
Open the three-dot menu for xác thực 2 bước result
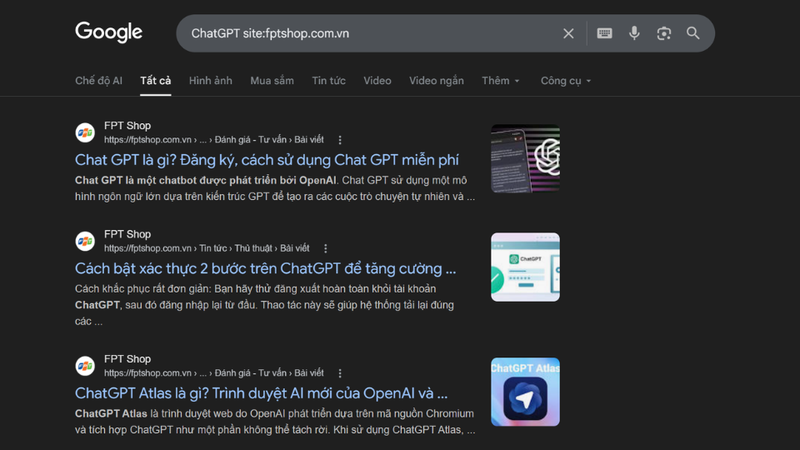click(326, 248)
